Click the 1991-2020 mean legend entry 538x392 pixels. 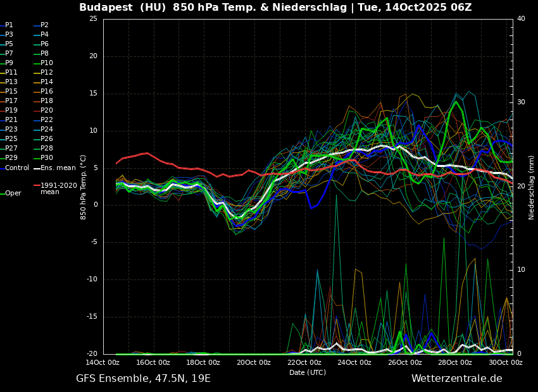click(x=58, y=188)
